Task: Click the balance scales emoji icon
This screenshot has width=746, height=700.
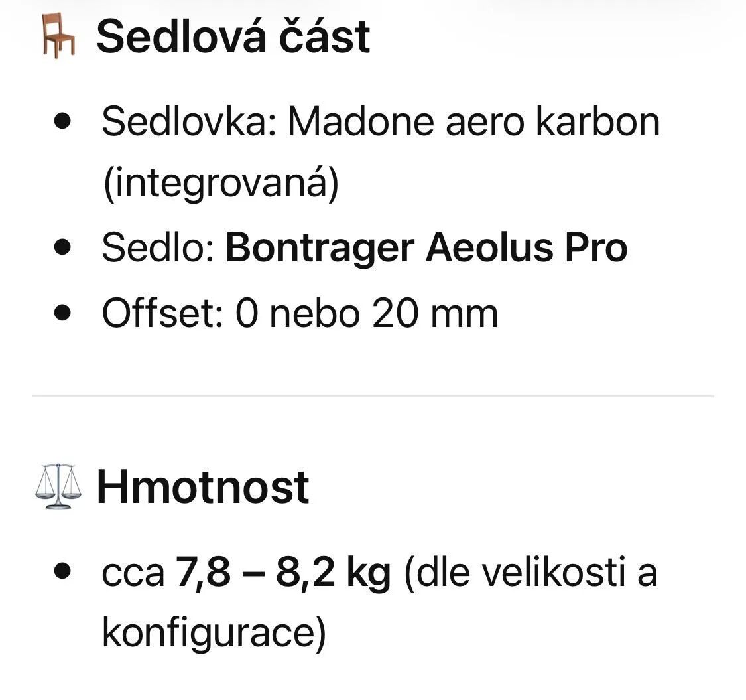Action: [x=57, y=487]
